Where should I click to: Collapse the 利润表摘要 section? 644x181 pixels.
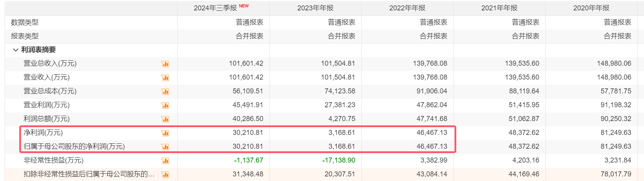16,50
